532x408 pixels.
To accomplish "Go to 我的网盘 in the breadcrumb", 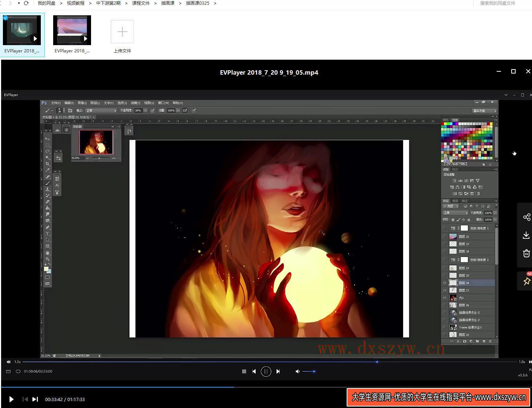I will tap(47, 3).
